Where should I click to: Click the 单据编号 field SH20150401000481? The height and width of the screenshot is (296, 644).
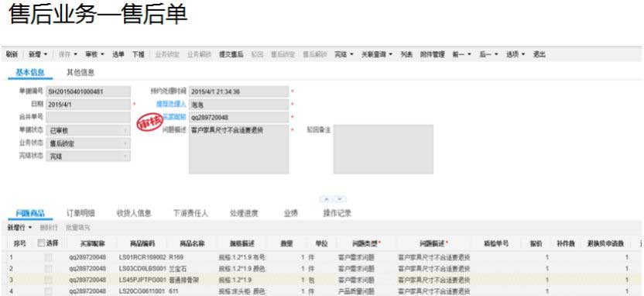[x=88, y=91]
